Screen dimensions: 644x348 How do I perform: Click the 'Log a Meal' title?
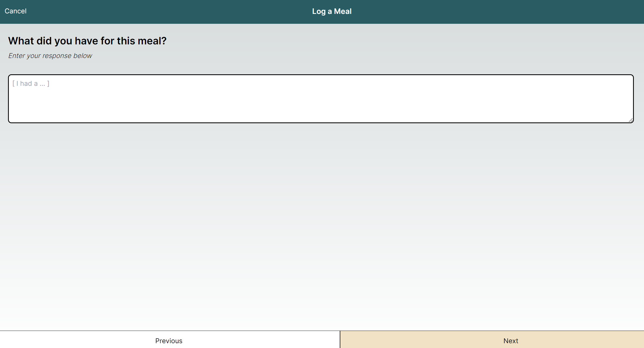pyautogui.click(x=331, y=11)
